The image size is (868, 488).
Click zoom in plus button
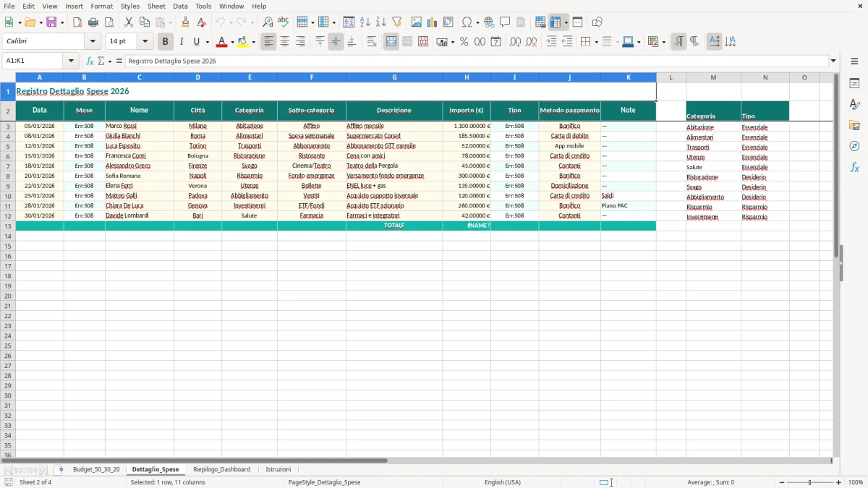coord(839,482)
